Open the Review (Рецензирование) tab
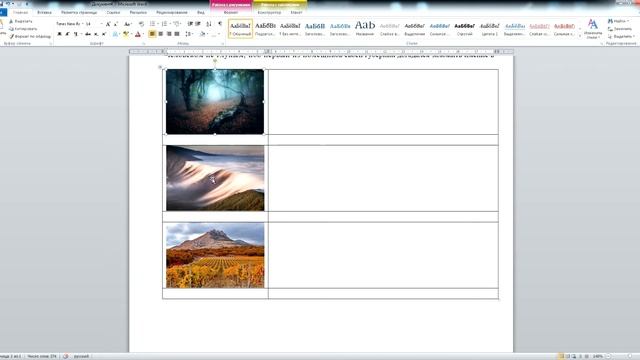 172,13
